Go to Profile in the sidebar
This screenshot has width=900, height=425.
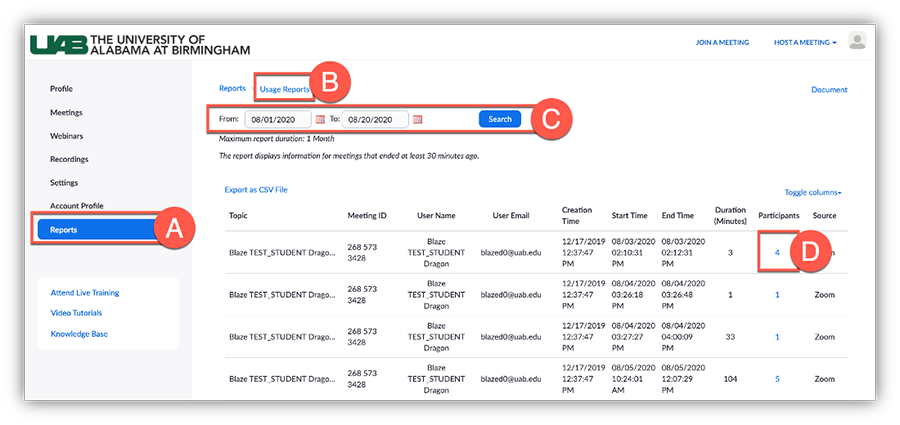[x=61, y=89]
